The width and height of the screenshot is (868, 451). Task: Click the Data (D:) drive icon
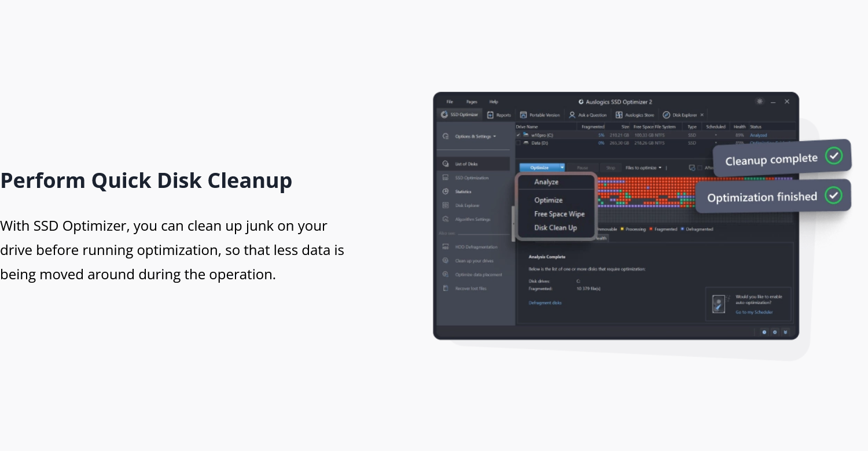pyautogui.click(x=526, y=143)
